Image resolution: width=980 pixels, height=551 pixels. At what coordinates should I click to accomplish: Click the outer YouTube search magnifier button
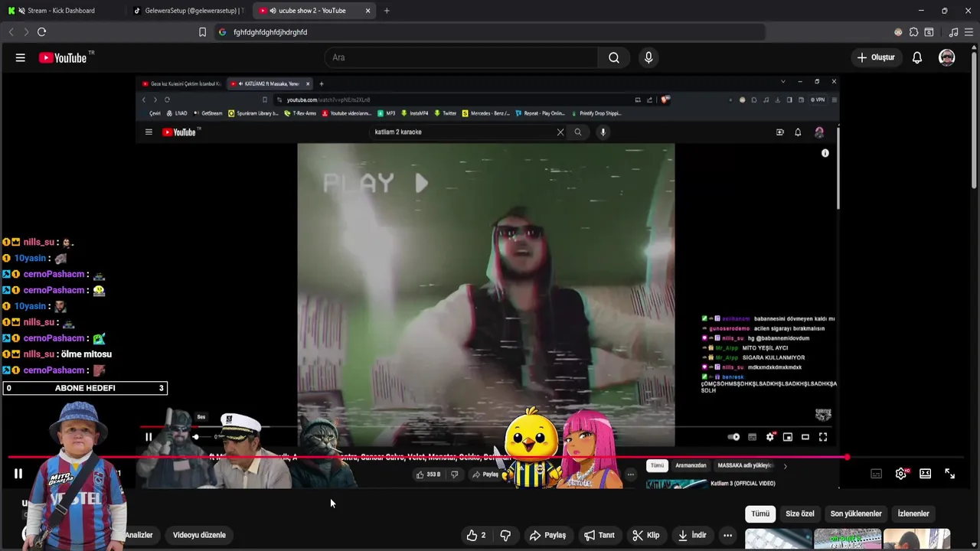[614, 57]
